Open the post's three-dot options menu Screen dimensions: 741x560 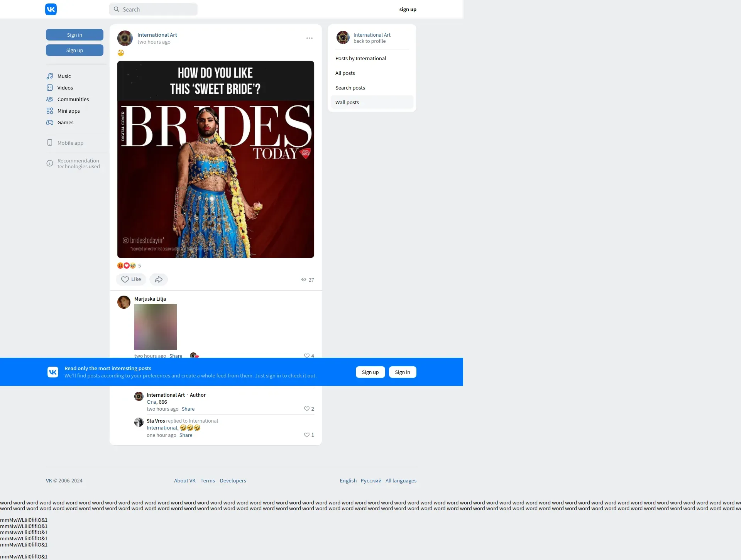coord(310,38)
